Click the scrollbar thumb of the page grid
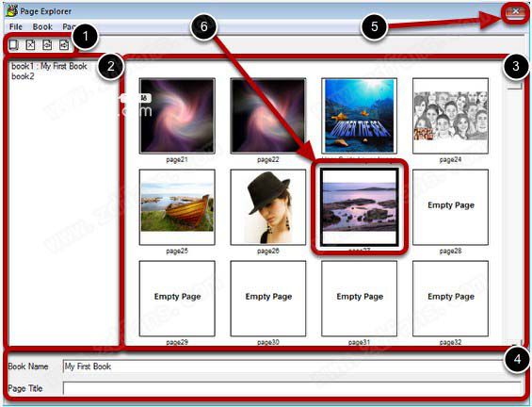Viewport: 532px width, 407px height. [x=515, y=85]
